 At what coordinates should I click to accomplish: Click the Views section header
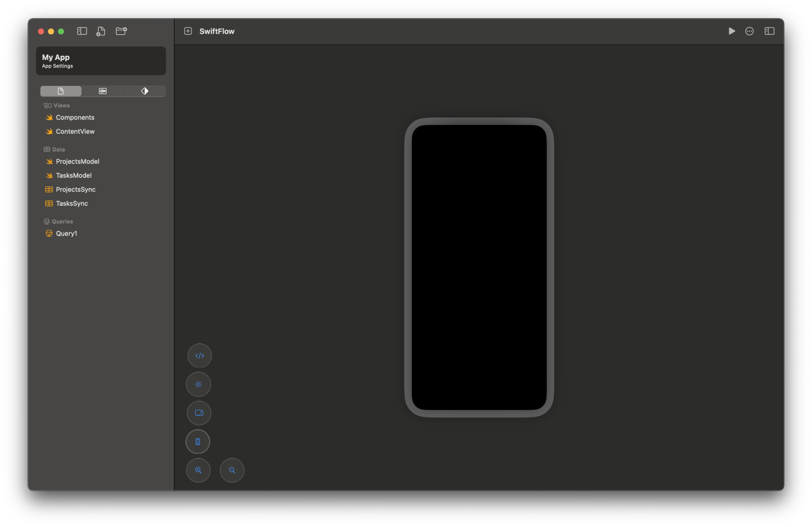coord(56,106)
